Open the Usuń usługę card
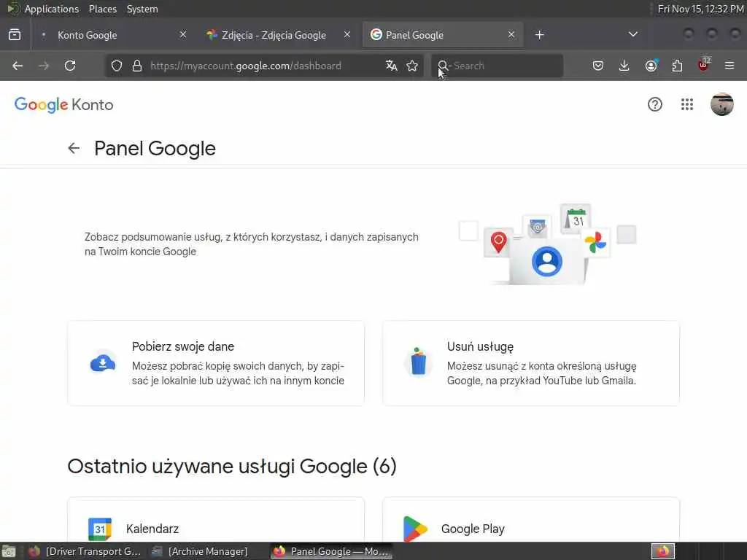The image size is (747, 560). tap(531, 363)
